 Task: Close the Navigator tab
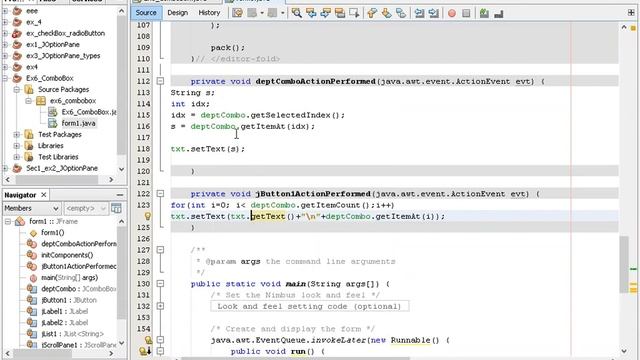tap(44, 195)
